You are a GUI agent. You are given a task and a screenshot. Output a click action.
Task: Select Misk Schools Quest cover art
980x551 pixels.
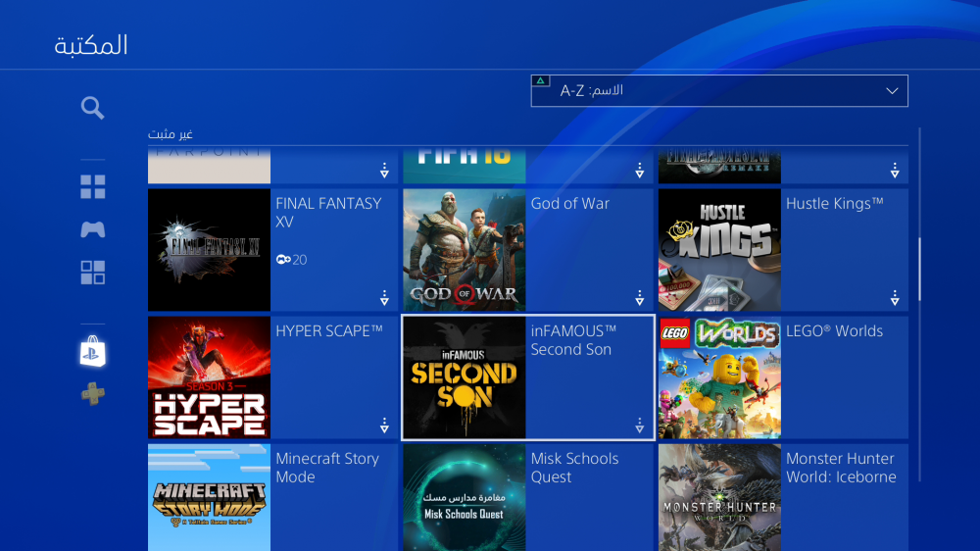coord(465,498)
